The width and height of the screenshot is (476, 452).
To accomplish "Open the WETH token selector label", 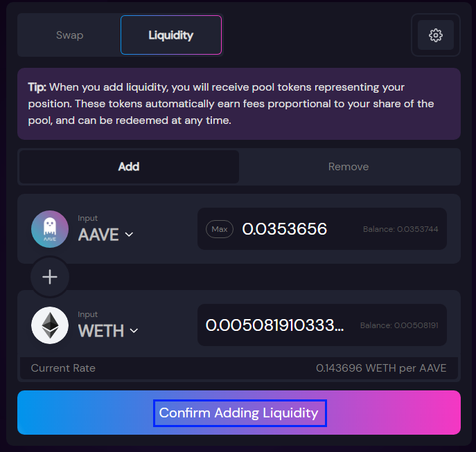I will point(101,331).
